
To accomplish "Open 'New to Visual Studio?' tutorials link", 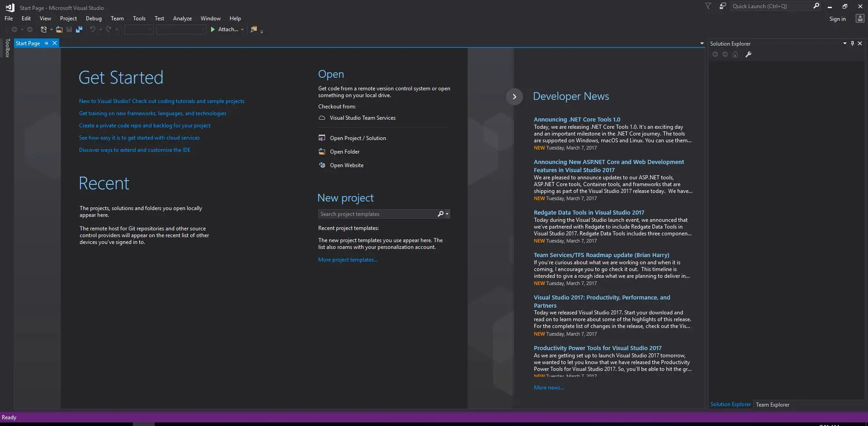I will (x=162, y=101).
